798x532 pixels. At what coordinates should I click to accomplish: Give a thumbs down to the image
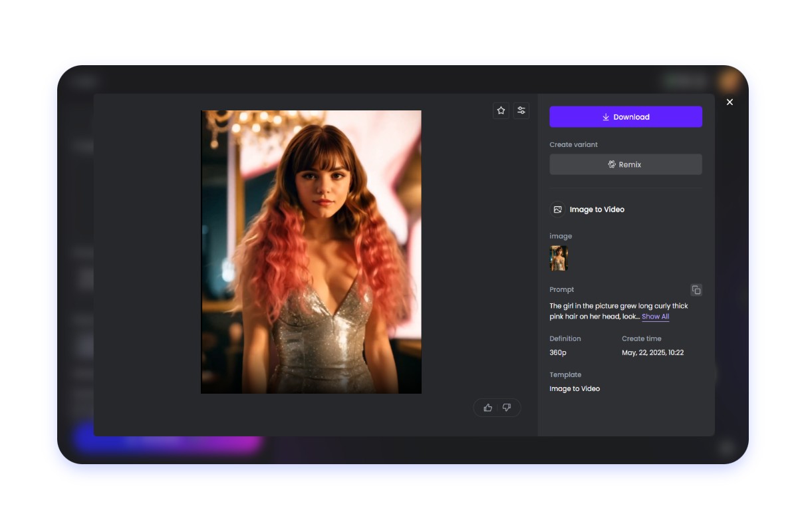[x=507, y=407]
